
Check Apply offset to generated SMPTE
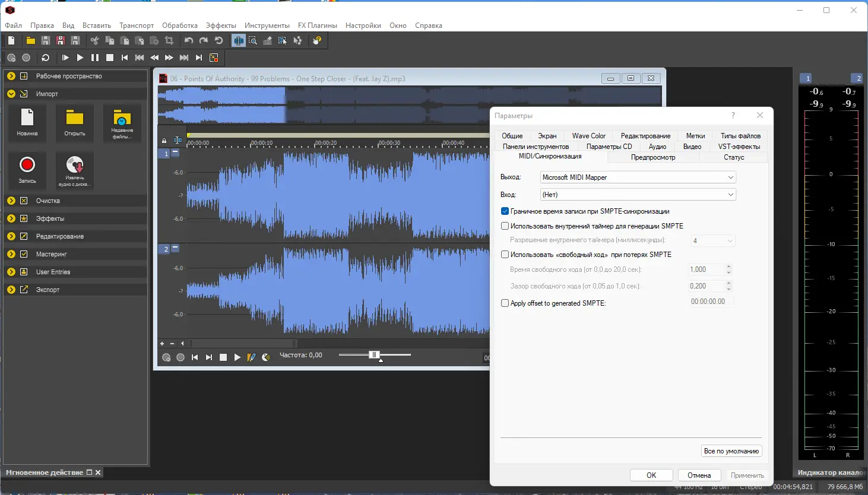[505, 303]
